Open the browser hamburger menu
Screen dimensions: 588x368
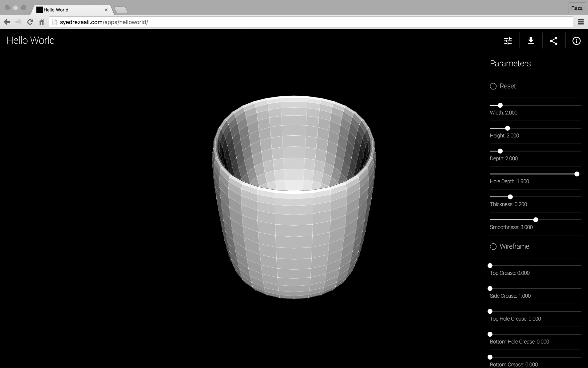click(x=581, y=22)
